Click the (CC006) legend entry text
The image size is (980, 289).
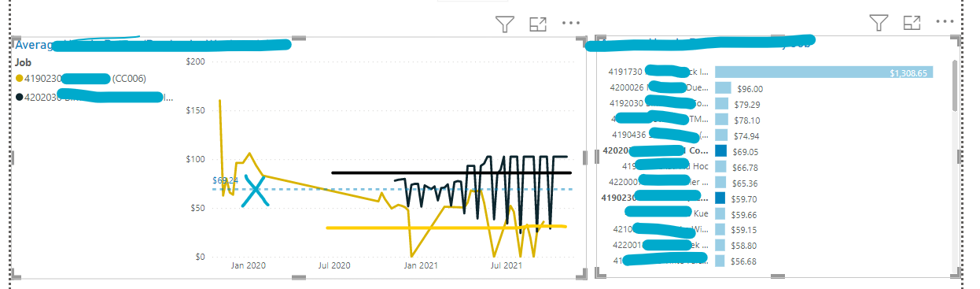pyautogui.click(x=129, y=78)
